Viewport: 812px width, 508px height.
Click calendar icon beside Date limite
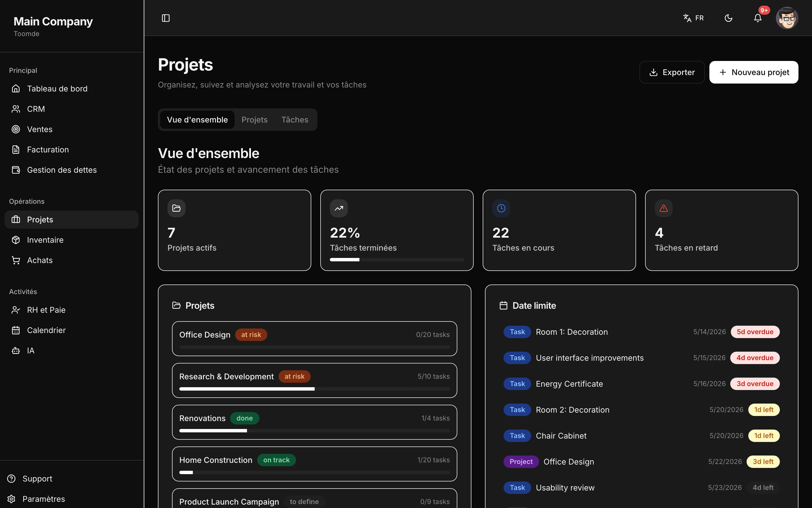click(x=503, y=305)
